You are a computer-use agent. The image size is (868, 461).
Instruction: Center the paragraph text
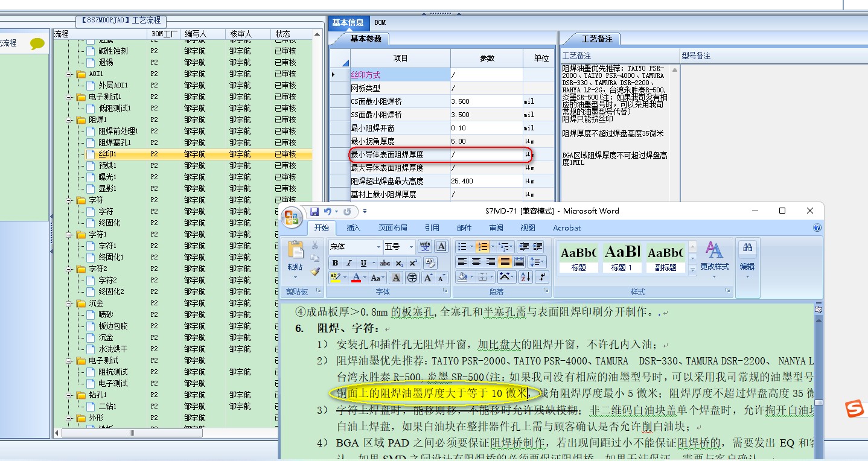click(476, 262)
